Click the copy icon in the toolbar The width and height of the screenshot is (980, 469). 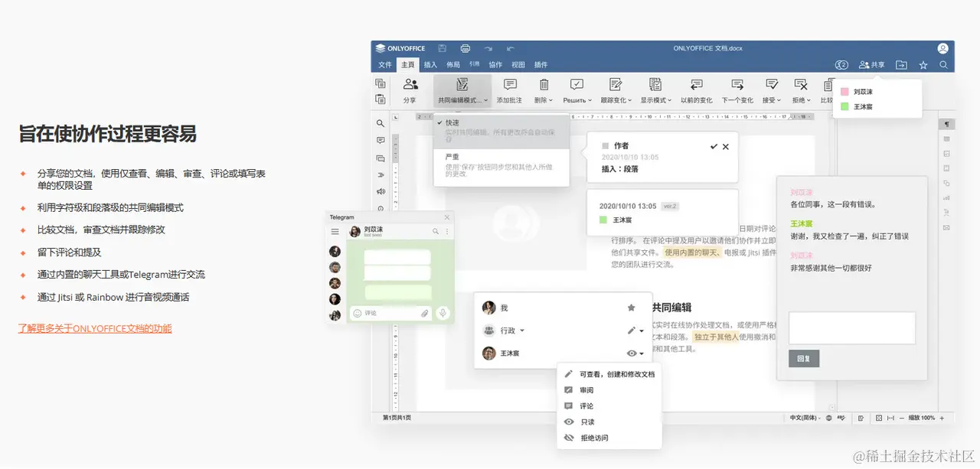[380, 83]
